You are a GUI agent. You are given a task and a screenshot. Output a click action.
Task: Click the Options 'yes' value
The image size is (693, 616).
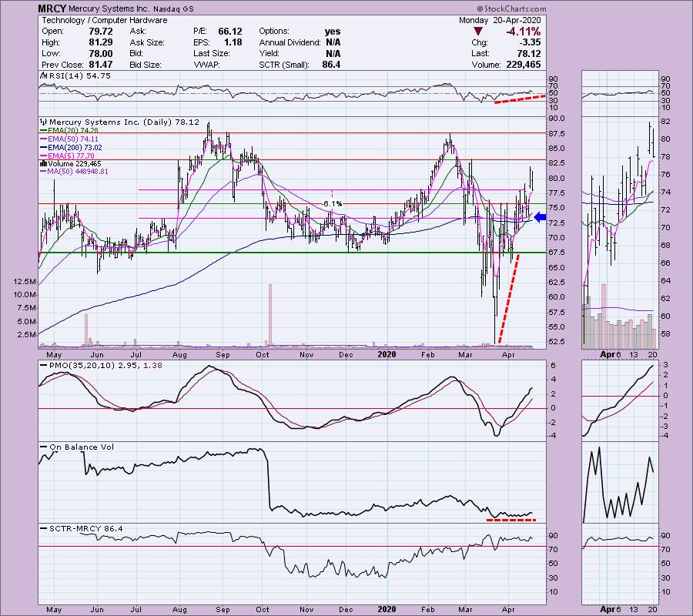333,32
